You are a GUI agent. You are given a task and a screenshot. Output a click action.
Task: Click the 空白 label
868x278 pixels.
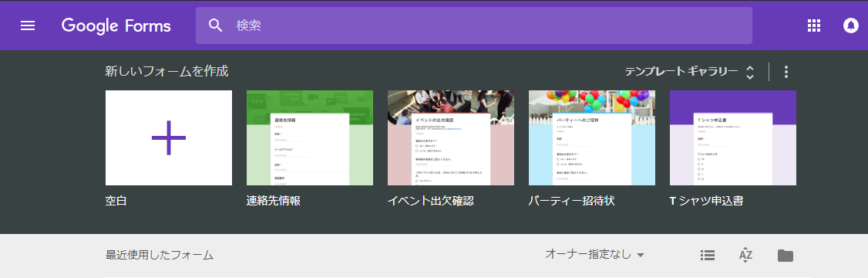tap(116, 201)
